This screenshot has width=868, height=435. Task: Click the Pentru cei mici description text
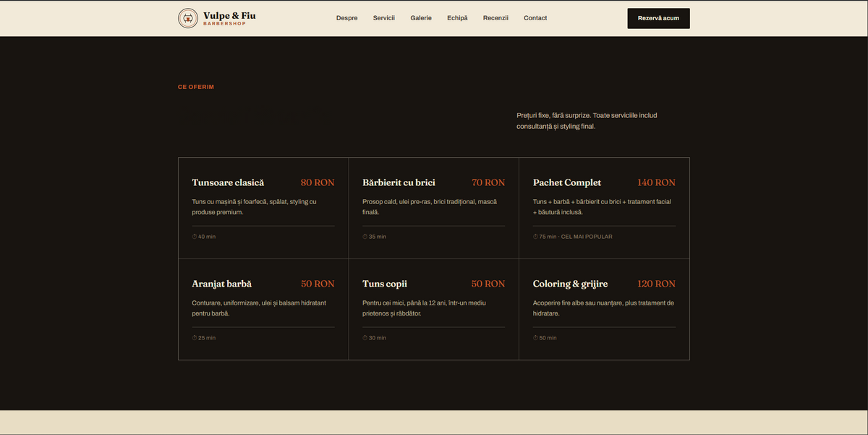click(x=426, y=308)
